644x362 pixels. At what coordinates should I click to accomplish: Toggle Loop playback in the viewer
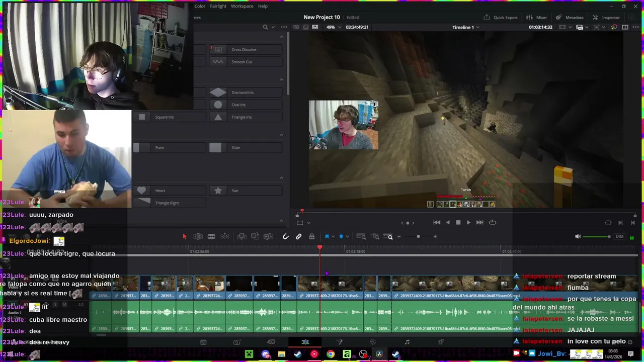493,223
